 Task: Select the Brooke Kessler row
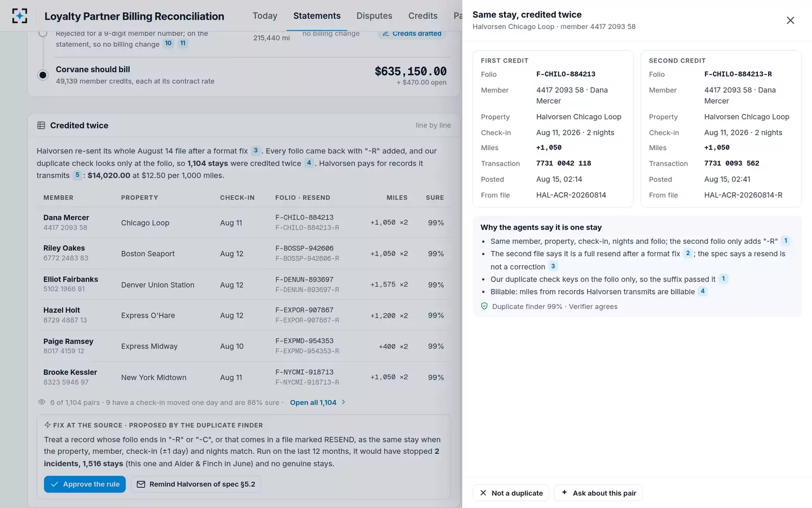244,377
